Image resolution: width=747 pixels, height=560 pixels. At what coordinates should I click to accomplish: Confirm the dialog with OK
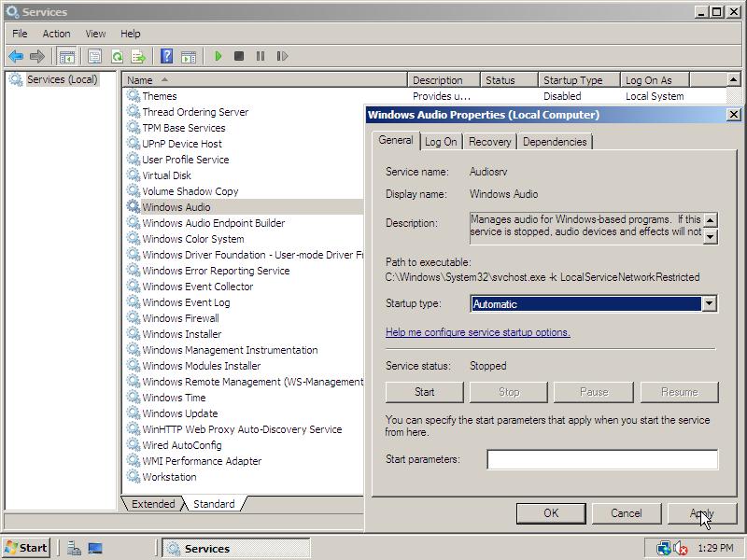click(551, 513)
